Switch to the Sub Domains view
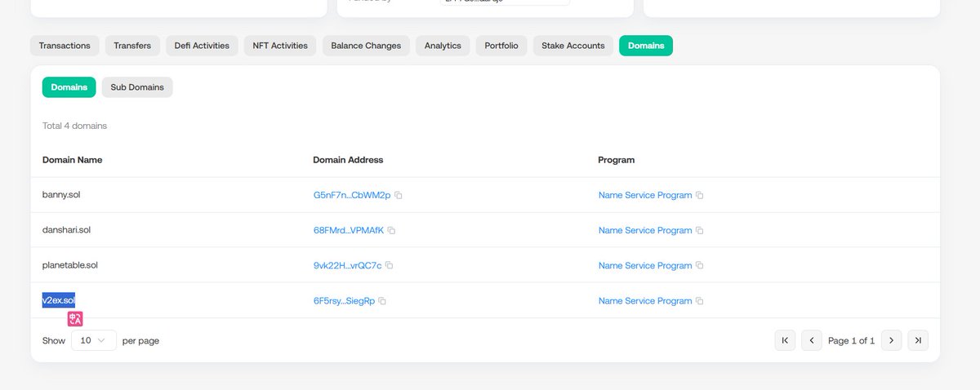The height and width of the screenshot is (390, 980). pos(137,87)
